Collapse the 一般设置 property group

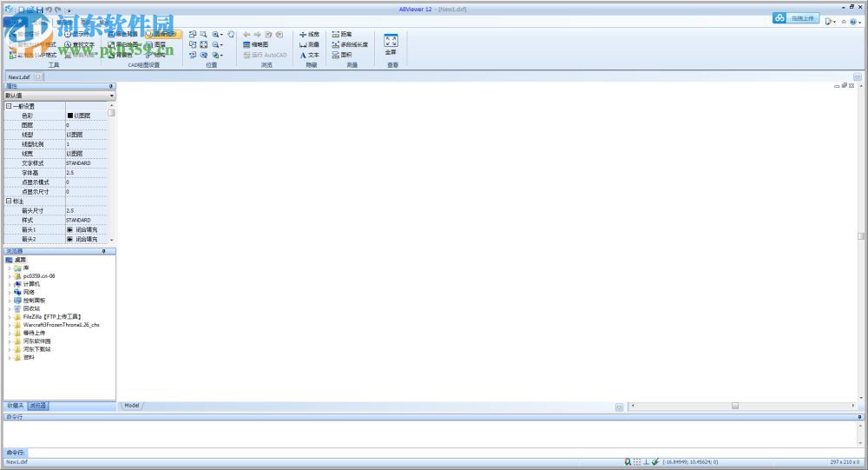(9, 106)
